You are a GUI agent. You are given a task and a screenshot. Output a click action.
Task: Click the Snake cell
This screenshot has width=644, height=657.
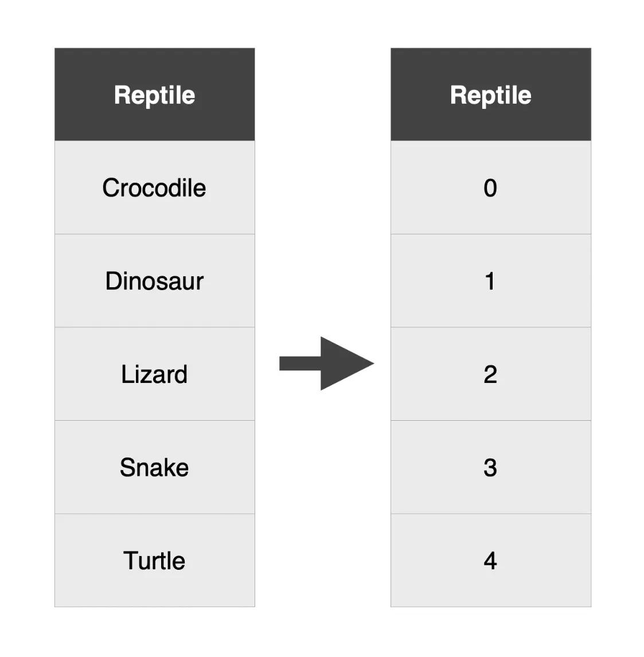pyautogui.click(x=155, y=467)
